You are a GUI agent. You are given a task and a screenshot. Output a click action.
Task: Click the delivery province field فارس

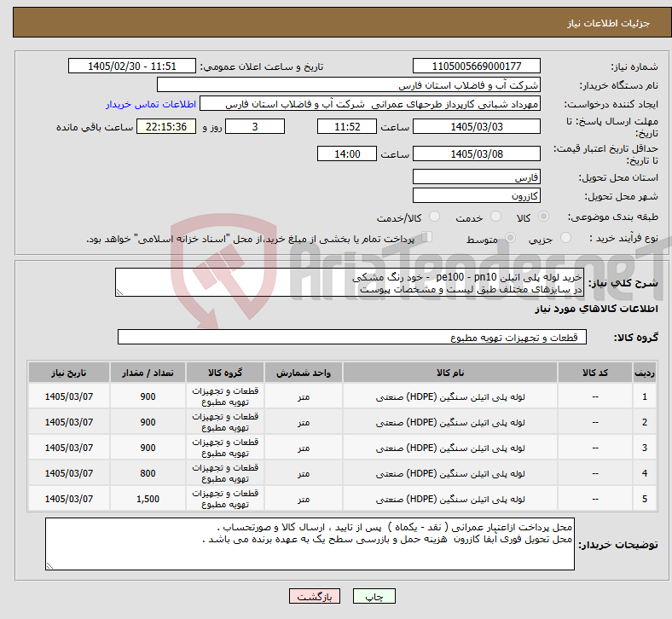tap(476, 176)
